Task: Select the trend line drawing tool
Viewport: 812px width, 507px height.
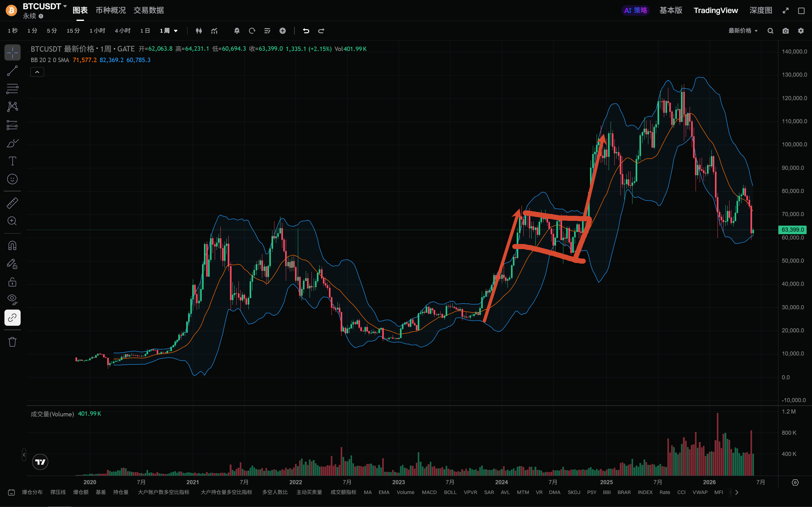Action: click(x=12, y=71)
